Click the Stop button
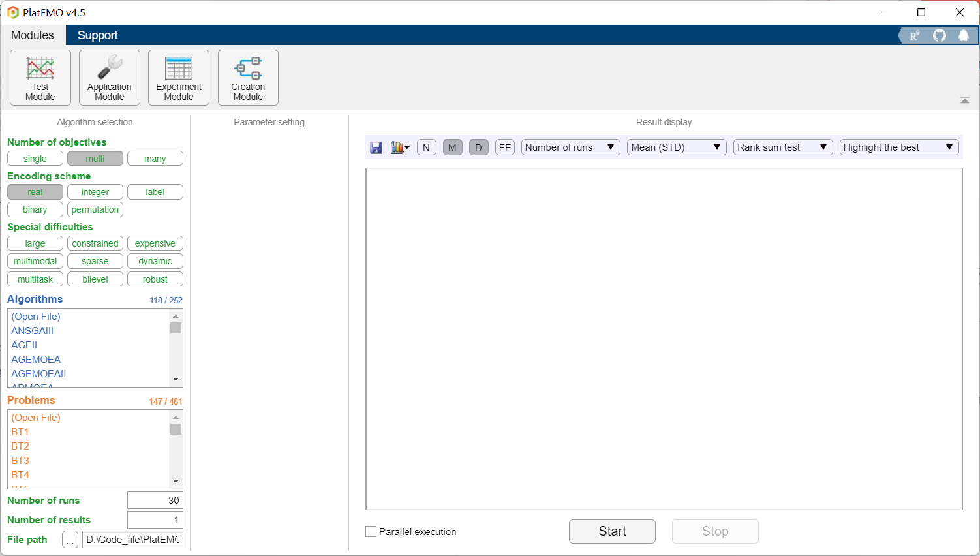 (x=715, y=531)
